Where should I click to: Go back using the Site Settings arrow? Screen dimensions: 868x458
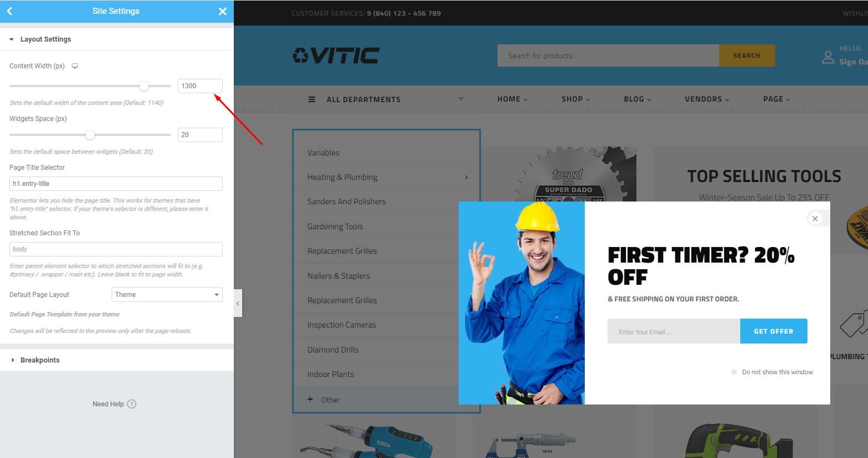pyautogui.click(x=9, y=11)
